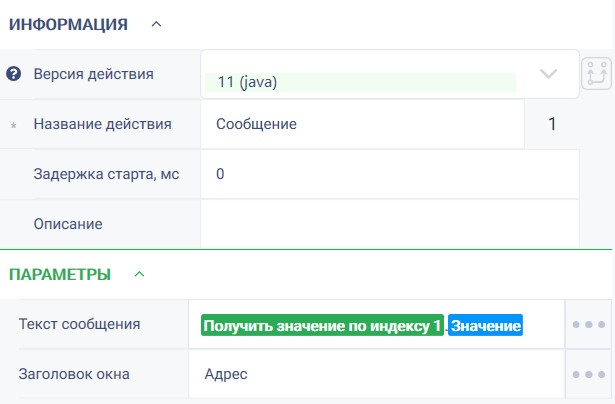Open the version branching icon button
This screenshot has height=404, width=615.
pyautogui.click(x=597, y=74)
